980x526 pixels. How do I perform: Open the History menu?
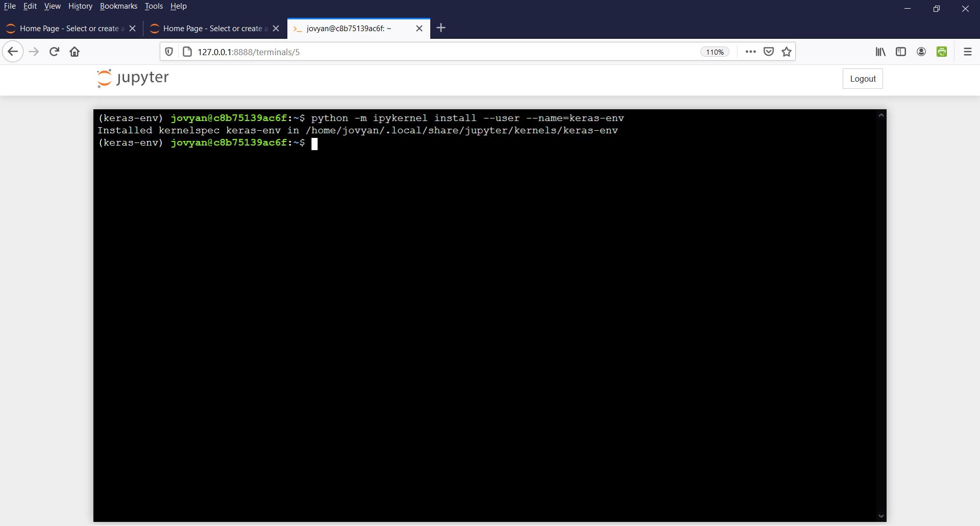point(80,6)
